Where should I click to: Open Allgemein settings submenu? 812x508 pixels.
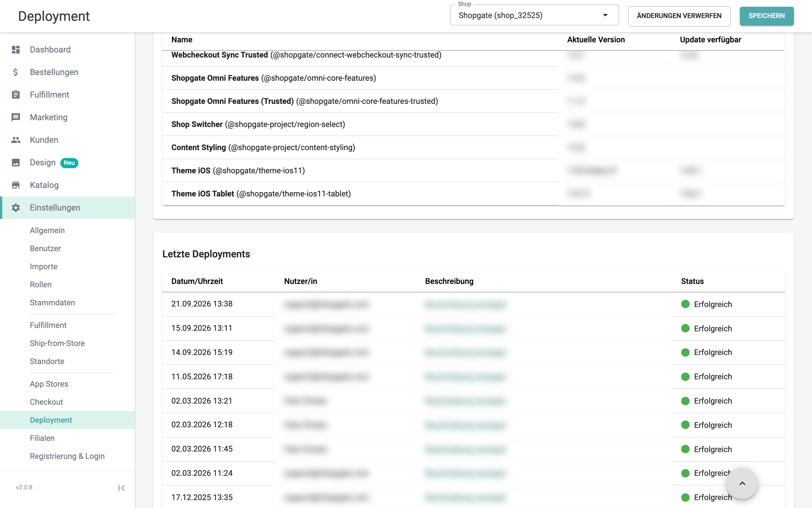click(x=47, y=231)
